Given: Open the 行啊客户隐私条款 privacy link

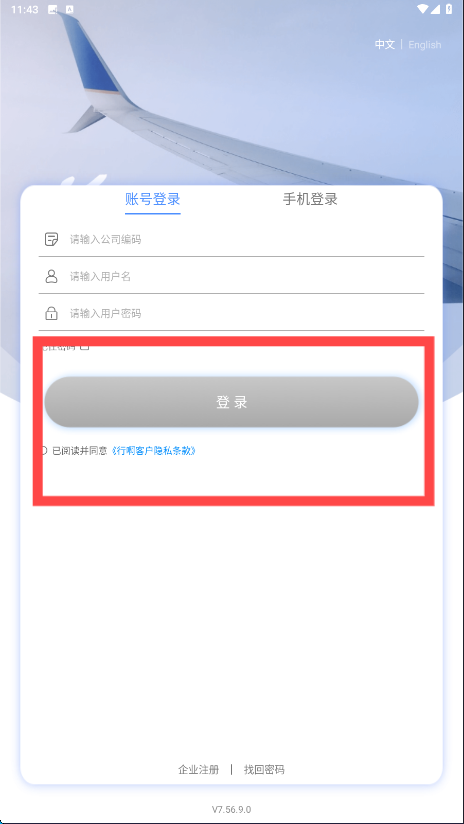Looking at the screenshot, I should click(x=153, y=450).
